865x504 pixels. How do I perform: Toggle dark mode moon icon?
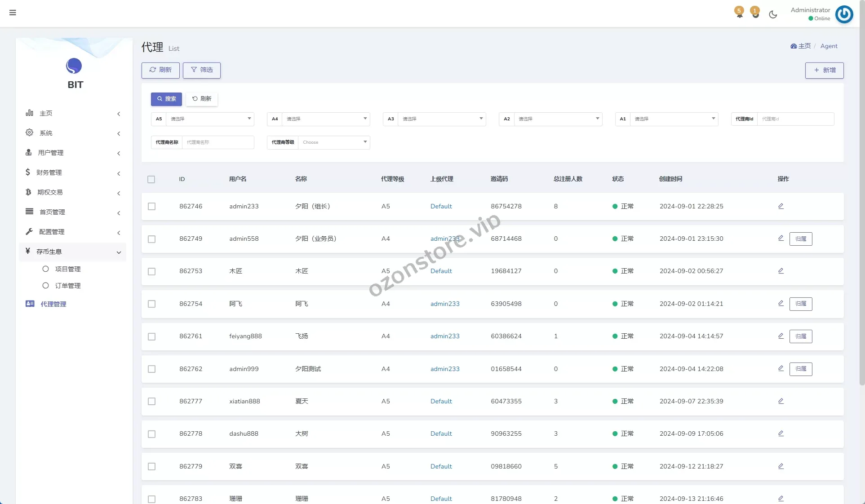pos(773,14)
